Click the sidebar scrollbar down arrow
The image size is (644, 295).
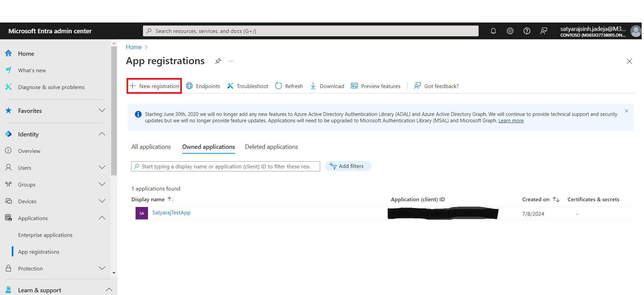pos(114,273)
